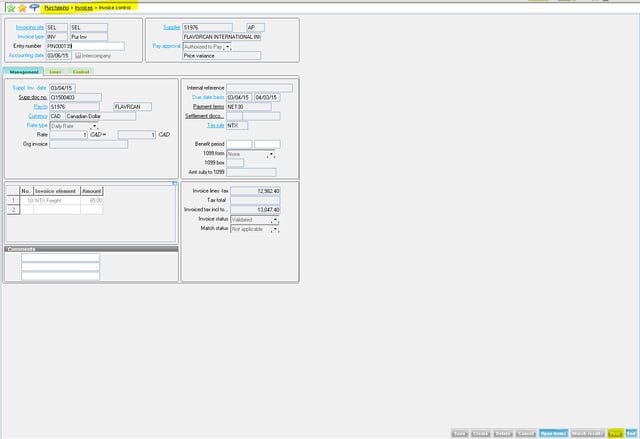Image resolution: width=640 pixels, height=439 pixels.
Task: Click the Open Items button
Action: tap(552, 433)
